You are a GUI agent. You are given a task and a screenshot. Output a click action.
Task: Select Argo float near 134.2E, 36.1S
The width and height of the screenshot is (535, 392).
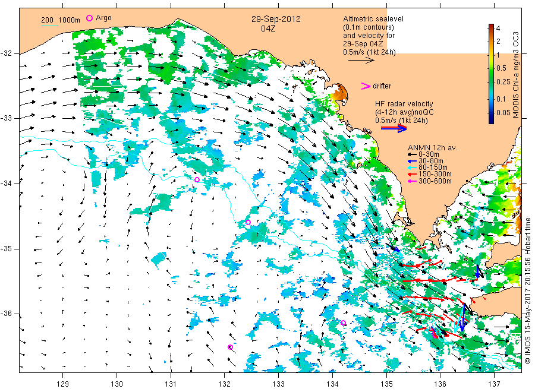[x=343, y=323]
